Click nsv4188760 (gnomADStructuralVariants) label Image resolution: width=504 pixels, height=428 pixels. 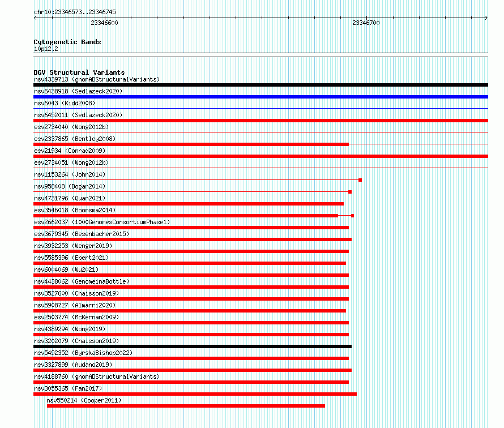pos(97,376)
